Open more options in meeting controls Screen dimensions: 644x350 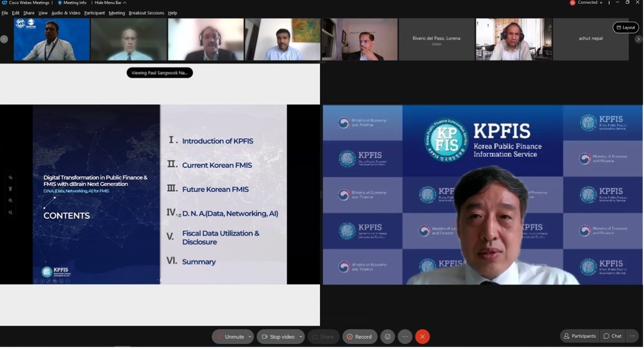tap(405, 336)
